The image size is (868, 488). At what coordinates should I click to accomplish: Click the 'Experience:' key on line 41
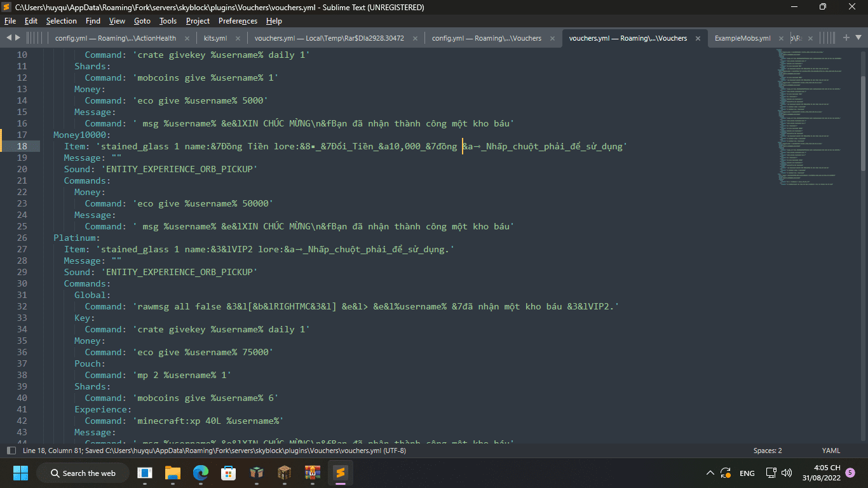pos(103,409)
